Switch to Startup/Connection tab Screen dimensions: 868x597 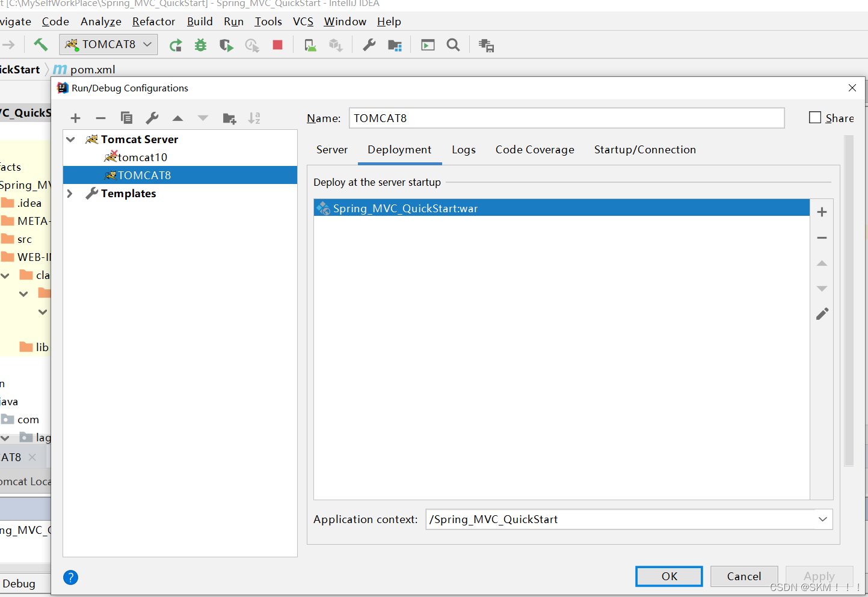coord(645,150)
